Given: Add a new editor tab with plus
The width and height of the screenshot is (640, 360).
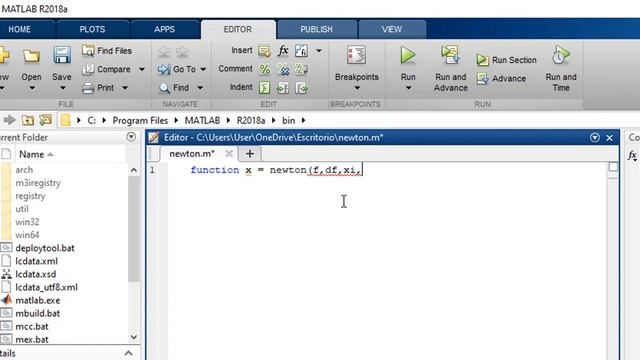Looking at the screenshot, I should [250, 154].
